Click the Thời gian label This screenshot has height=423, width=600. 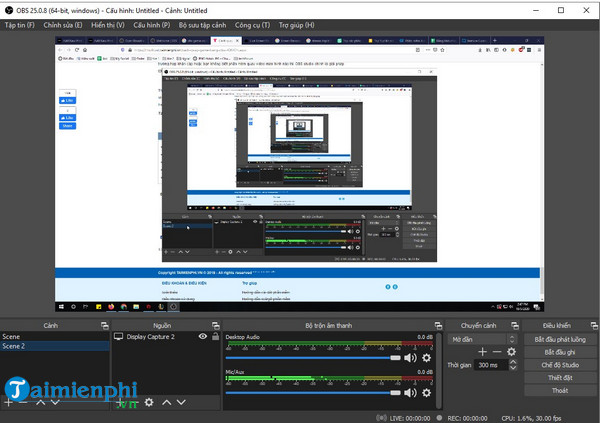tap(459, 365)
